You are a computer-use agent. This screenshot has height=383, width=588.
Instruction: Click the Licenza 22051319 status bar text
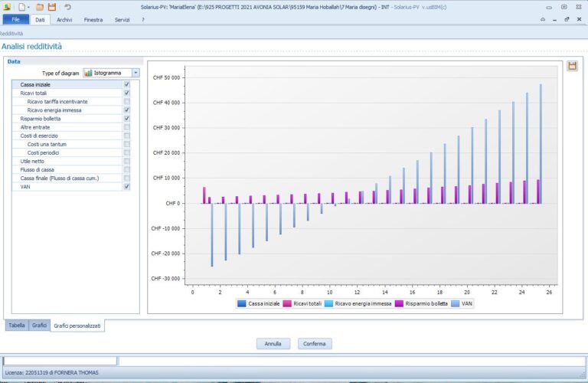[52, 372]
